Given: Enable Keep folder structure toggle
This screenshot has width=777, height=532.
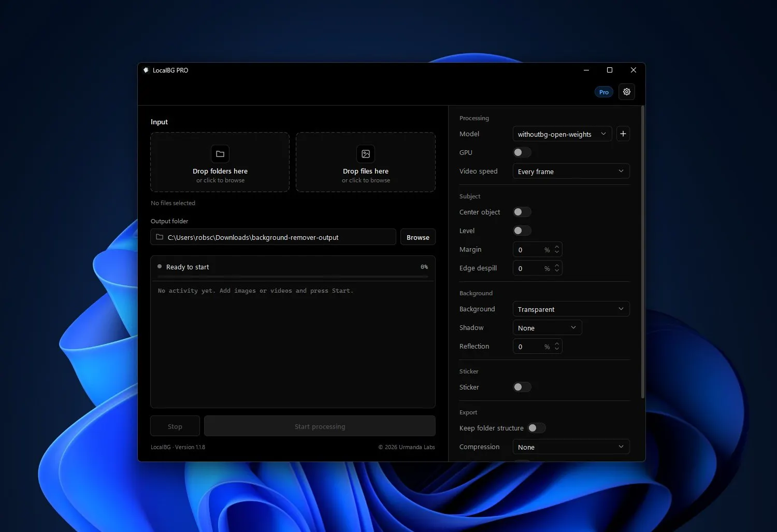Looking at the screenshot, I should [537, 428].
